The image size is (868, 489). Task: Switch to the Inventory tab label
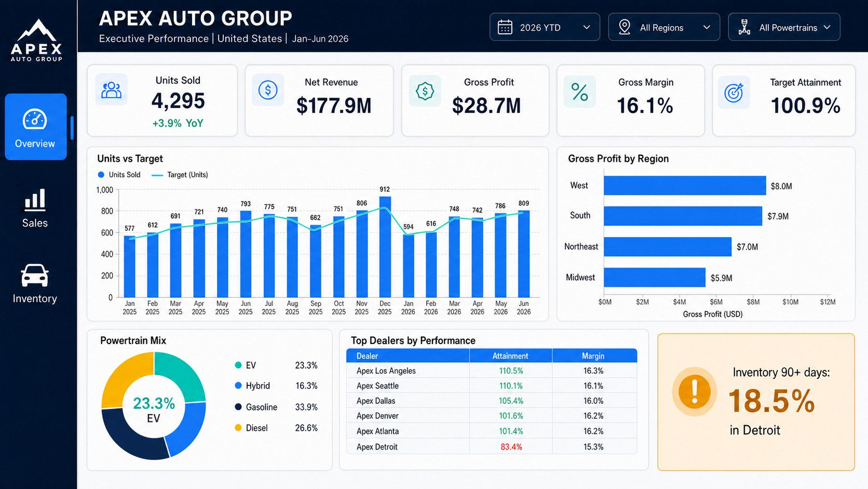pos(35,298)
